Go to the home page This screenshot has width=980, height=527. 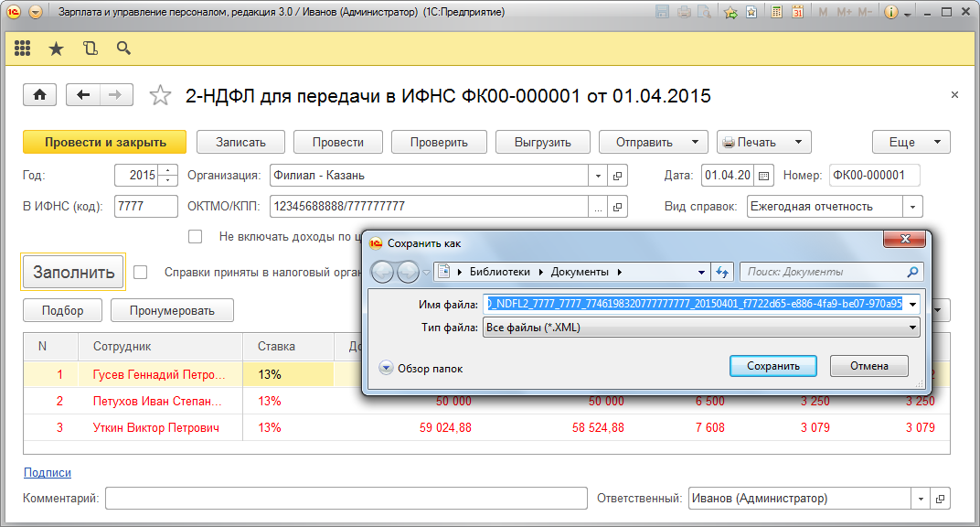coord(40,95)
